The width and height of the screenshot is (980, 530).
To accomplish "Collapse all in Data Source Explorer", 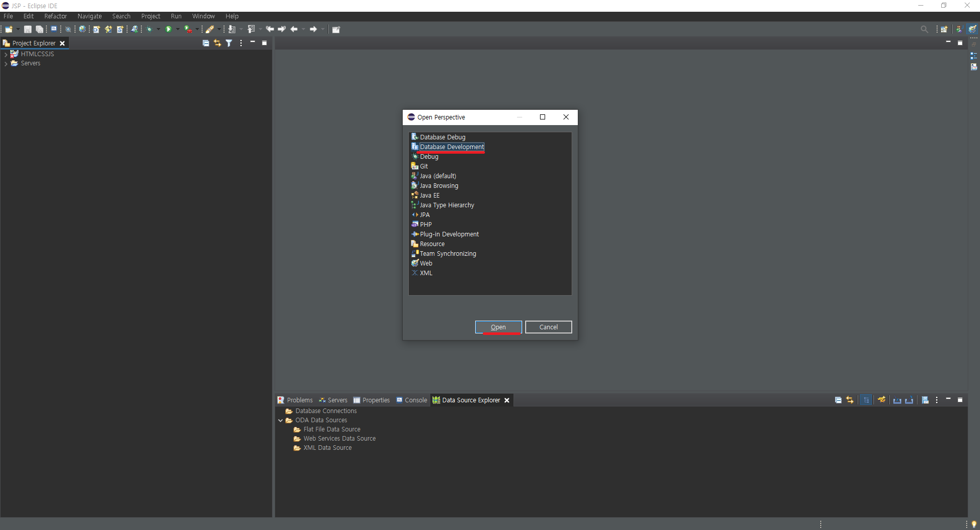I will click(838, 400).
